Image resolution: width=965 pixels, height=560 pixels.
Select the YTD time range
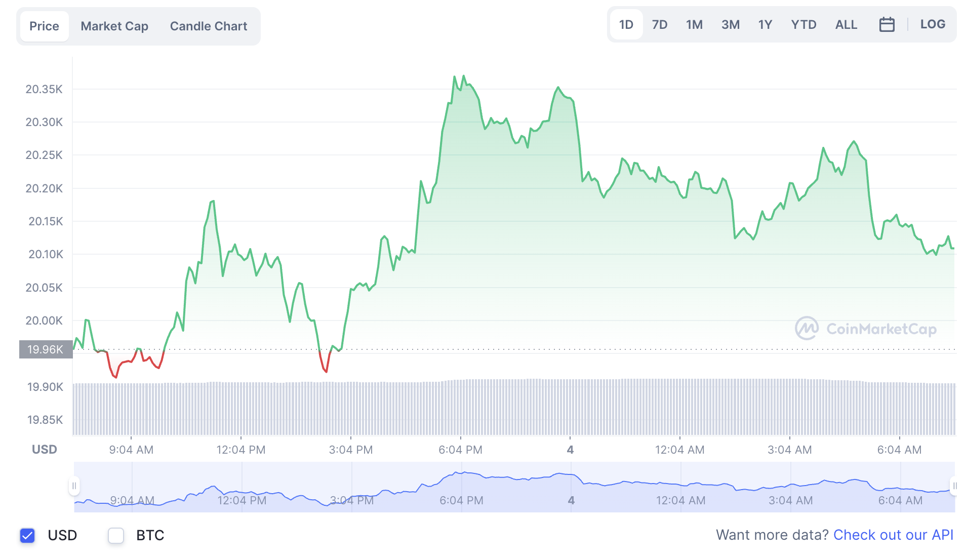[803, 24]
